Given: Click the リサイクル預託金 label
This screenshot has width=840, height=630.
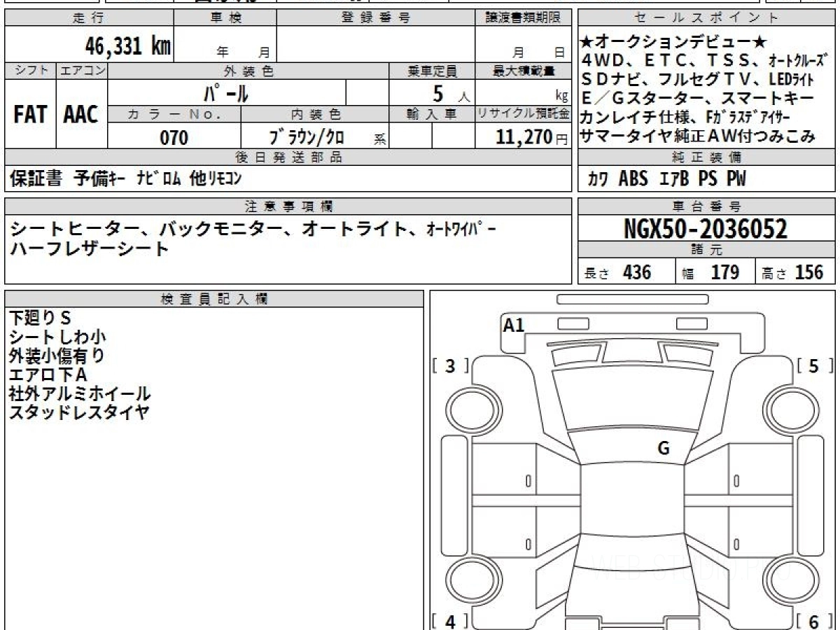Looking at the screenshot, I should [523, 114].
